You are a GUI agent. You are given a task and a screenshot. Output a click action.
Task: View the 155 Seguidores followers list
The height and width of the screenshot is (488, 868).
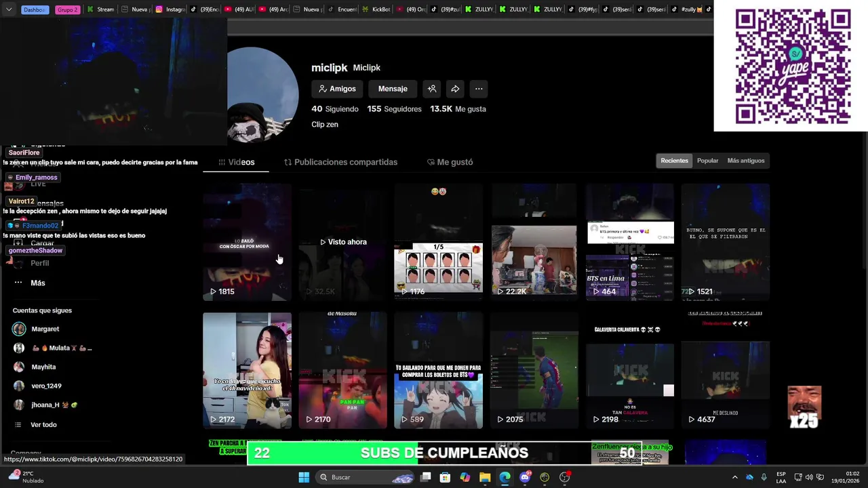(394, 109)
